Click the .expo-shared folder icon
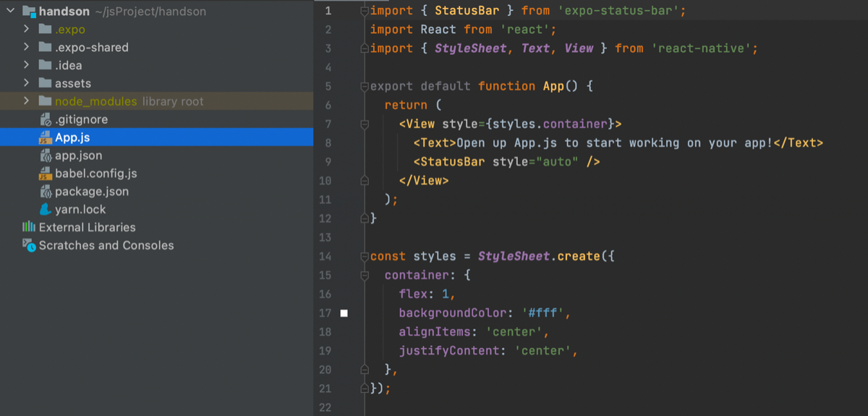868x416 pixels. [44, 48]
